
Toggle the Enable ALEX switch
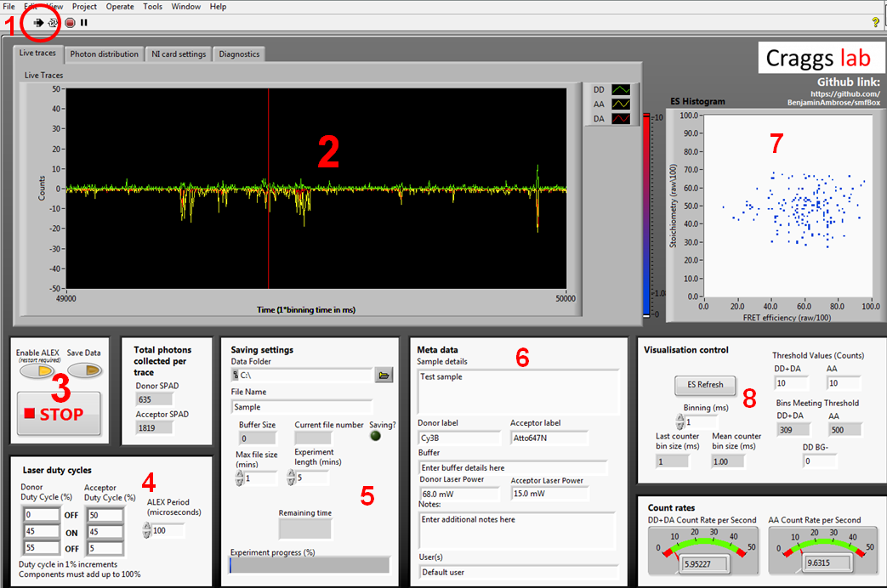point(37,370)
